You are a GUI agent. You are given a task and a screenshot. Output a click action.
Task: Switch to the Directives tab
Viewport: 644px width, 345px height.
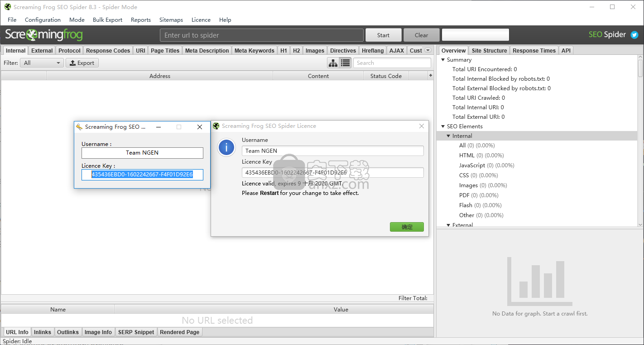(343, 51)
